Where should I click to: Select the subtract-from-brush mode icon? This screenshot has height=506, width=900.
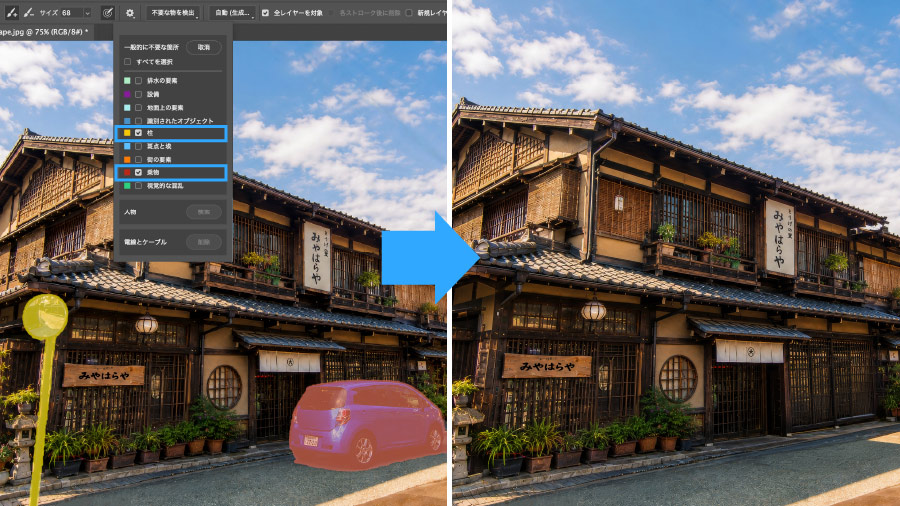click(x=29, y=12)
